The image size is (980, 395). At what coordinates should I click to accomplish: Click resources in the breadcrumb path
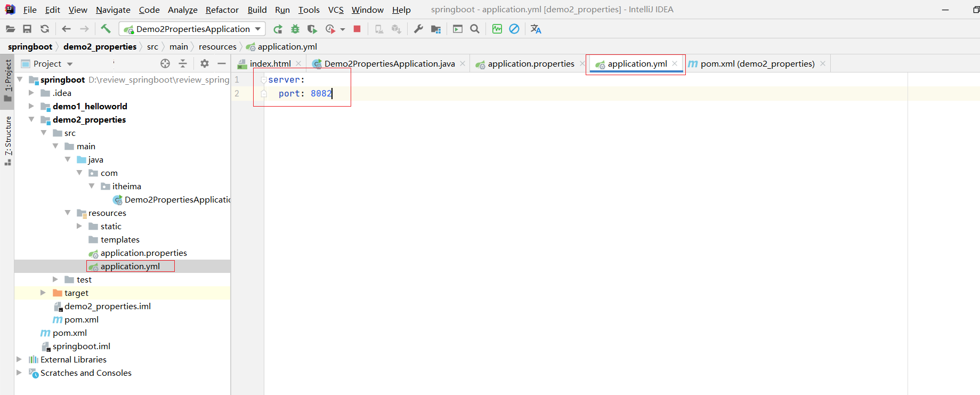tap(217, 47)
